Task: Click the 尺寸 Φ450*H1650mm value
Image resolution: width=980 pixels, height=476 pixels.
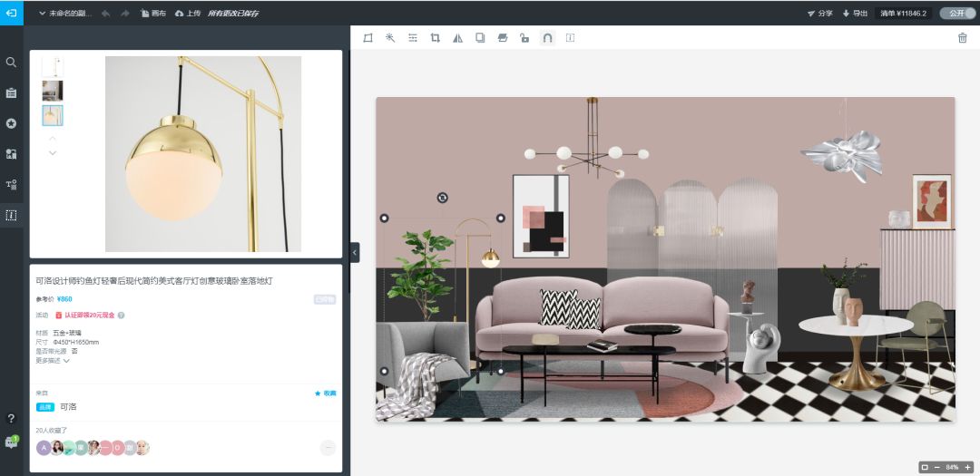Action: pos(75,343)
